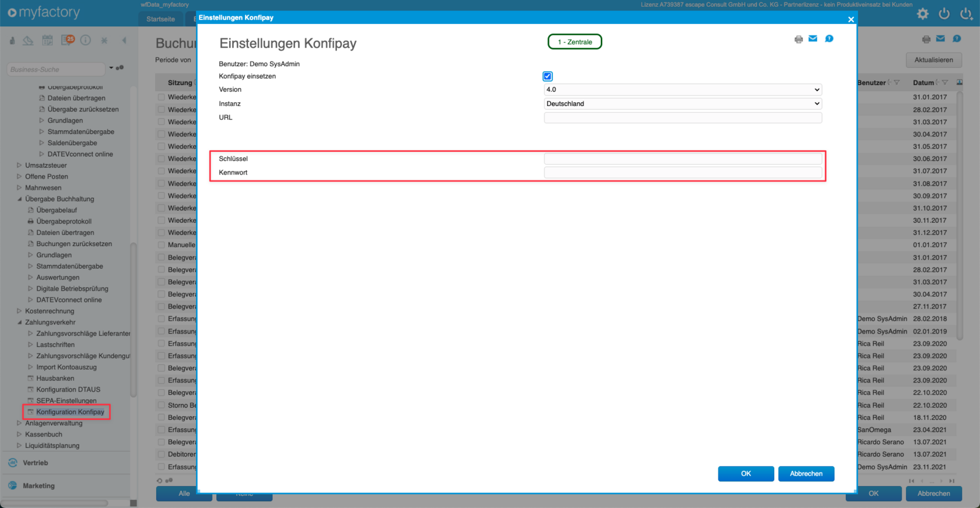
Task: Collapse the Übergabe Buchhaltung tree node
Action: [x=19, y=199]
